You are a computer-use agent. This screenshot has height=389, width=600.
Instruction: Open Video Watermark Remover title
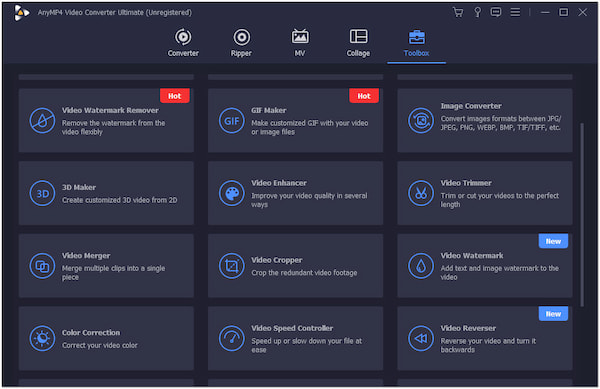(110, 110)
